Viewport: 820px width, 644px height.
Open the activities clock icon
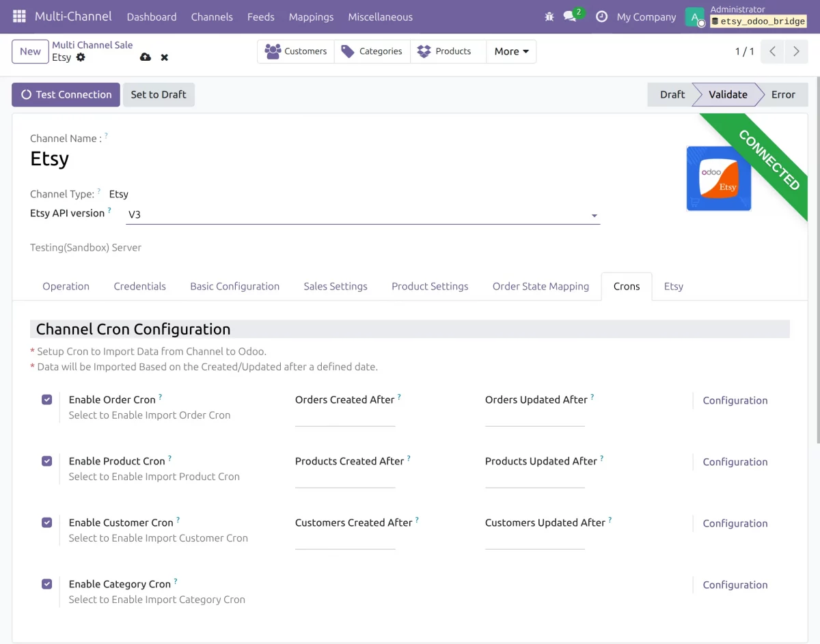[601, 16]
